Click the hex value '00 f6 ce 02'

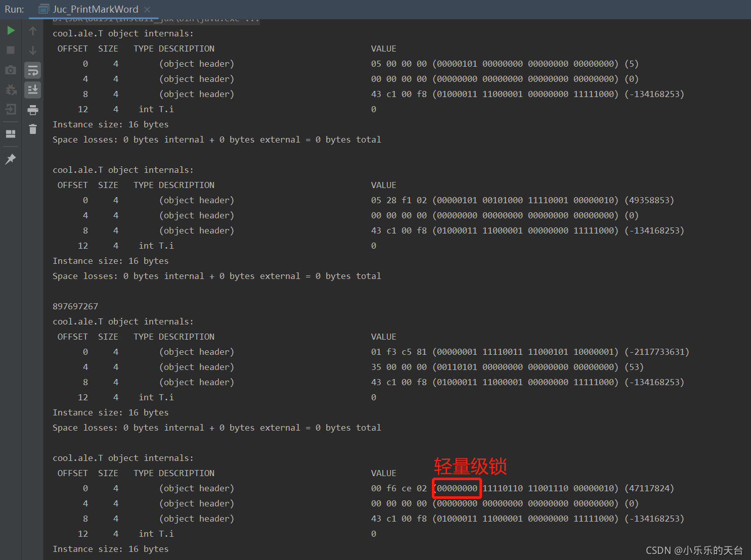tap(399, 488)
